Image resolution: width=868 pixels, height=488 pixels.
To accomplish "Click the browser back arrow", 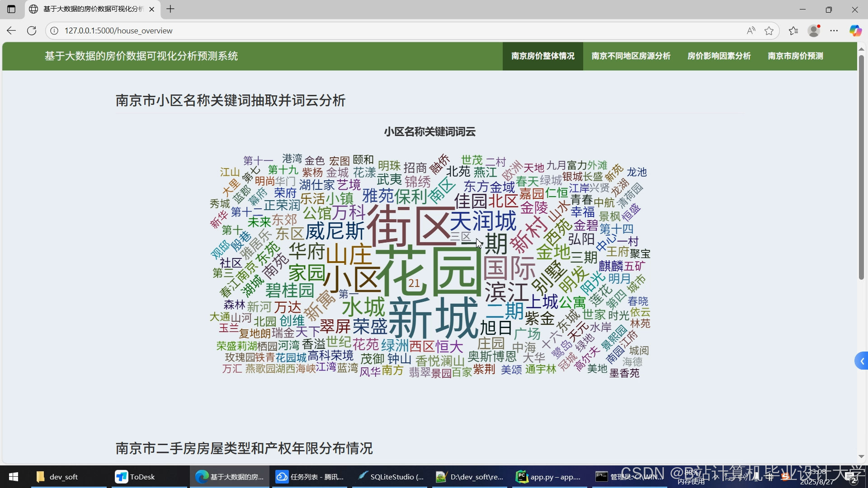I will pos(11,31).
